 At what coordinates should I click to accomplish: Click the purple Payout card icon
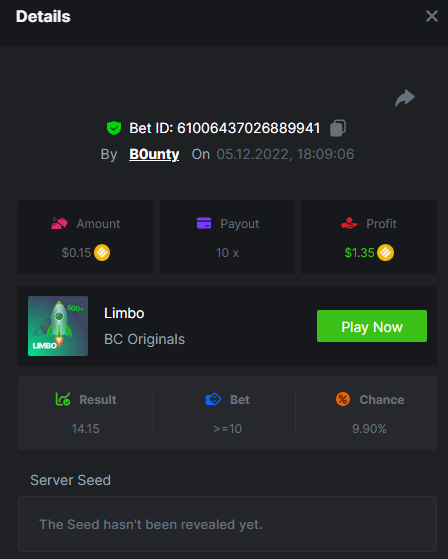point(204,223)
